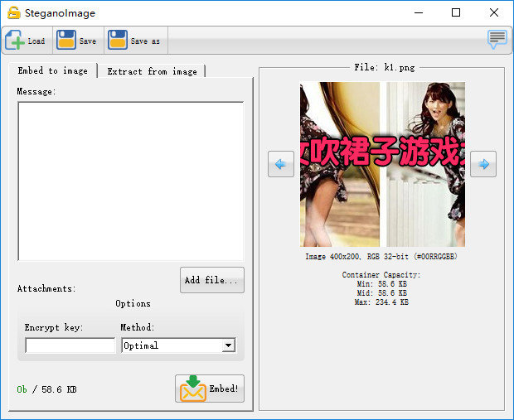The height and width of the screenshot is (420, 514).
Task: Click the Image 400x200 RGB 32-bit info text
Action: 381,256
